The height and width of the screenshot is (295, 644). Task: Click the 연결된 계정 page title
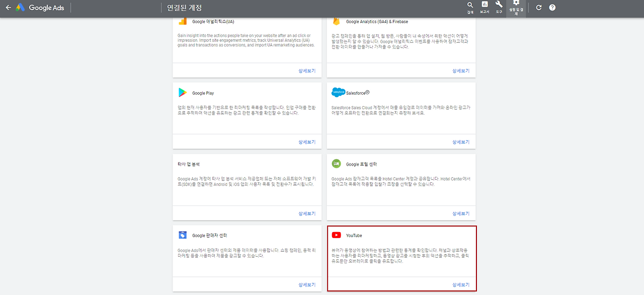click(185, 8)
